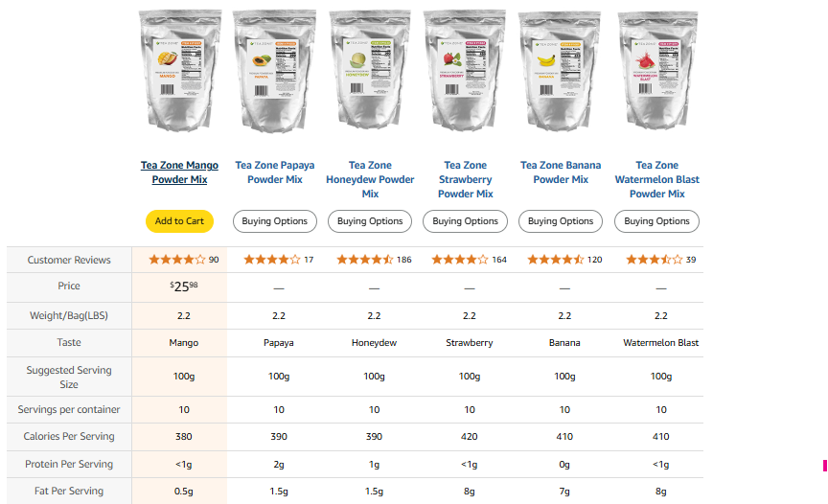Click Buying Options for Watermelon Blast

(x=657, y=221)
